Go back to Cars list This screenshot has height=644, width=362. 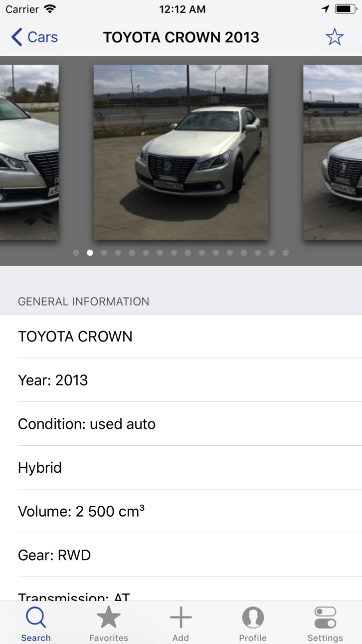pos(34,37)
